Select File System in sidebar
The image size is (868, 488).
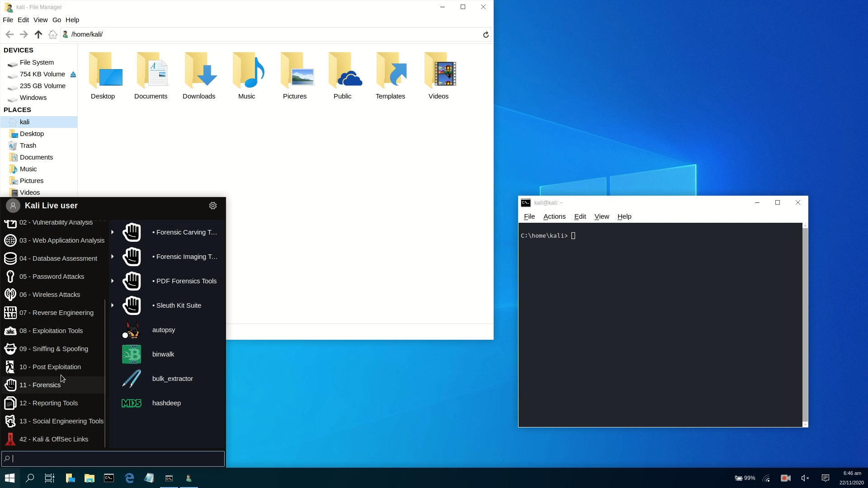tap(38, 62)
